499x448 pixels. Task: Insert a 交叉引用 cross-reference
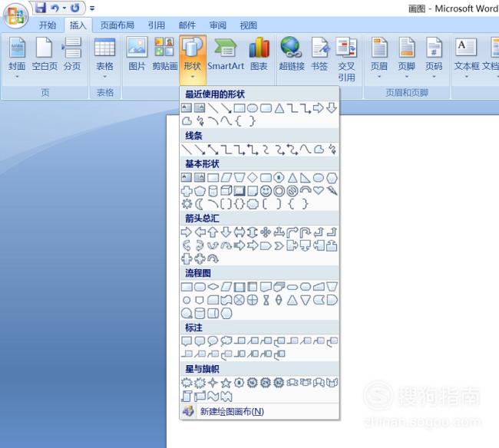pyautogui.click(x=346, y=59)
